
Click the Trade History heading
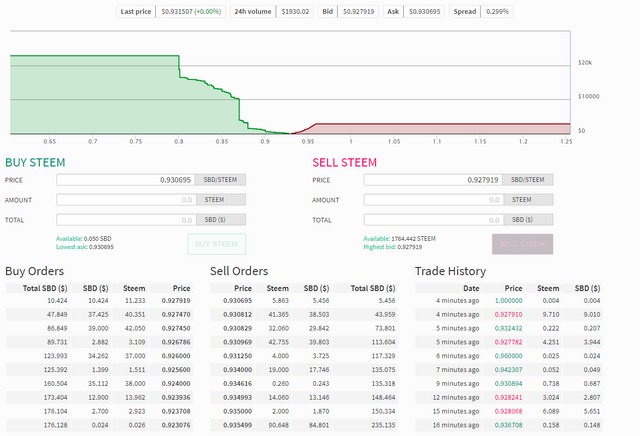tap(451, 271)
